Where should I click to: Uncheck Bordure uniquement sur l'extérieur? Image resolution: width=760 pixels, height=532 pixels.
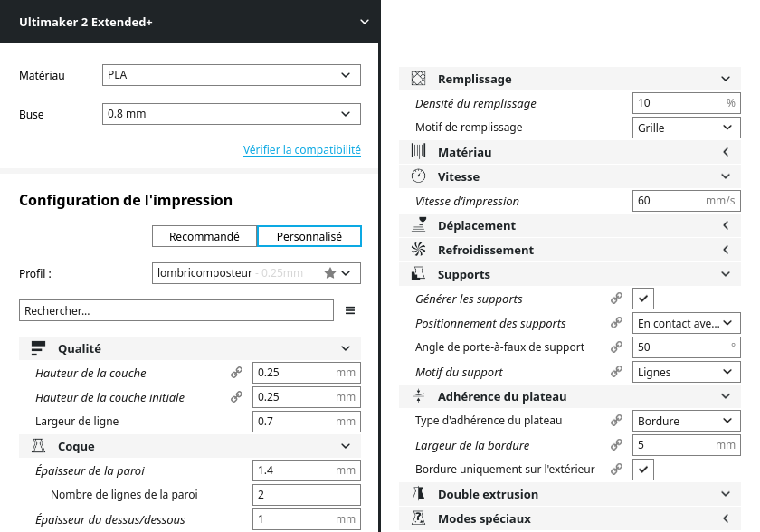click(643, 469)
